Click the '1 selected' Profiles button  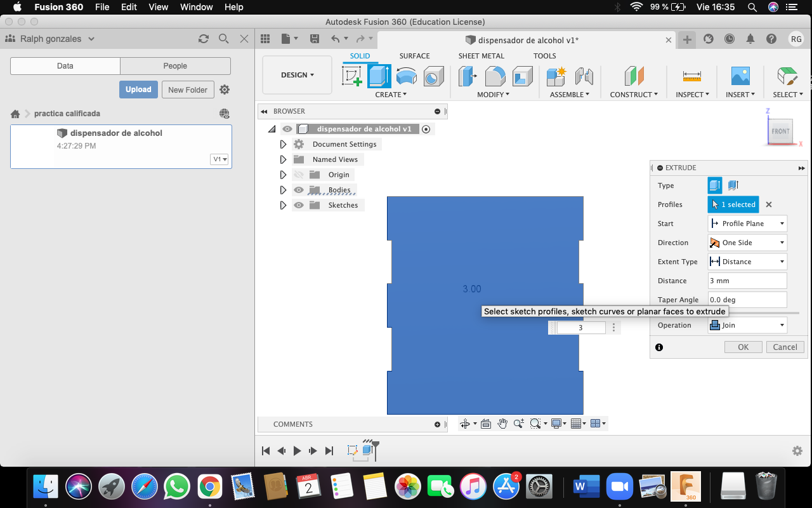733,204
